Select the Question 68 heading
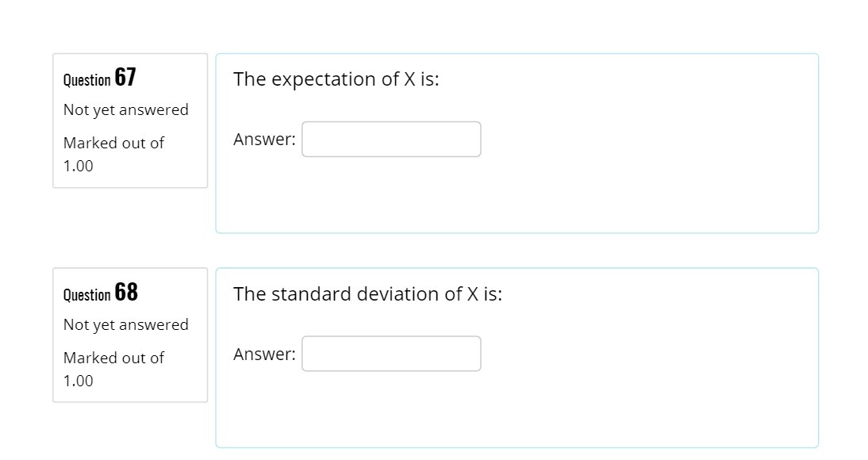 pyautogui.click(x=100, y=293)
